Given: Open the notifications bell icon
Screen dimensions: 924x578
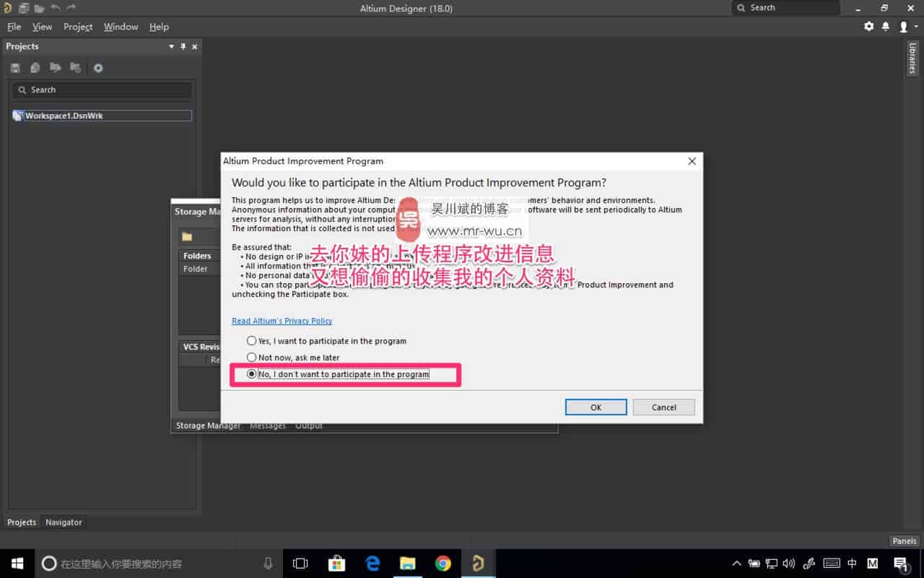Looking at the screenshot, I should pos(886,27).
